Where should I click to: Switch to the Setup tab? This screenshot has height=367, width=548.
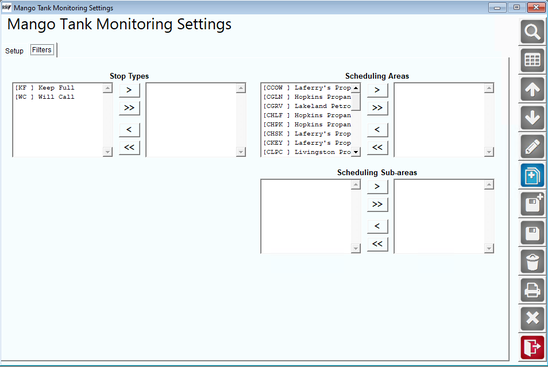tap(14, 51)
